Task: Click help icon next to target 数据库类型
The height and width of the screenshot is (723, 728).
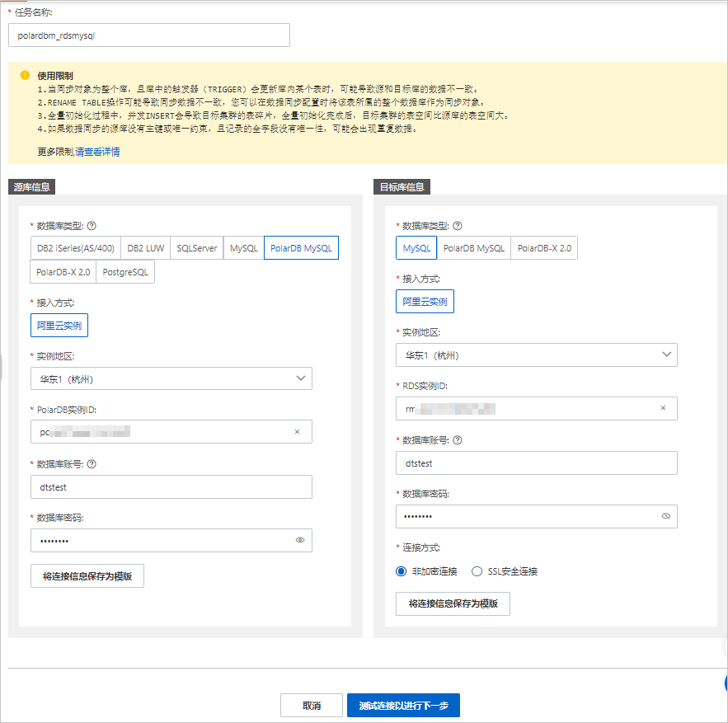Action: point(458,226)
